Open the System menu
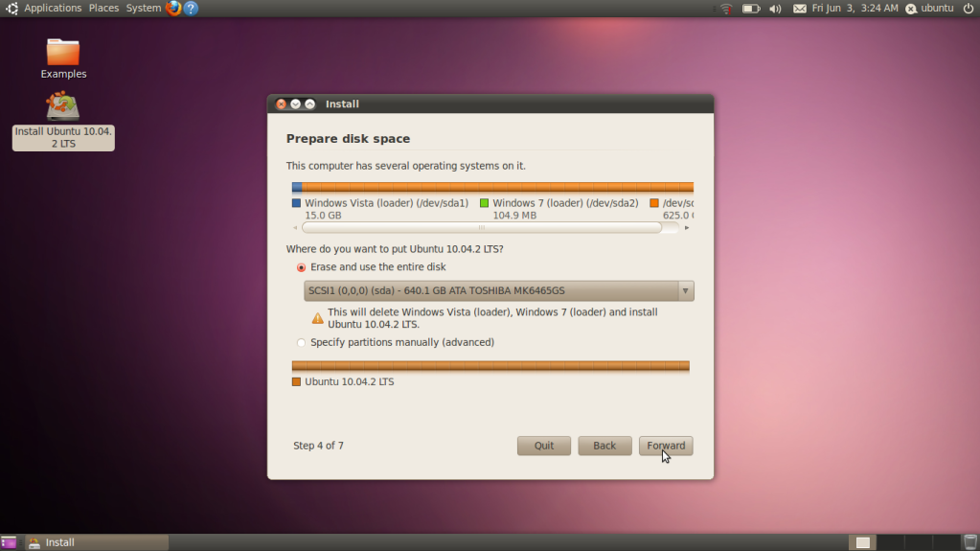Viewport: 980px width, 551px height. (x=143, y=8)
